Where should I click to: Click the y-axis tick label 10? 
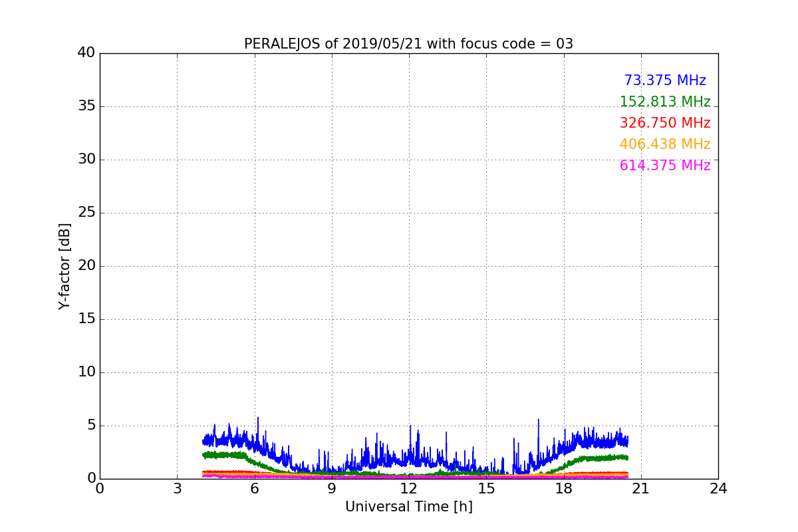click(86, 372)
